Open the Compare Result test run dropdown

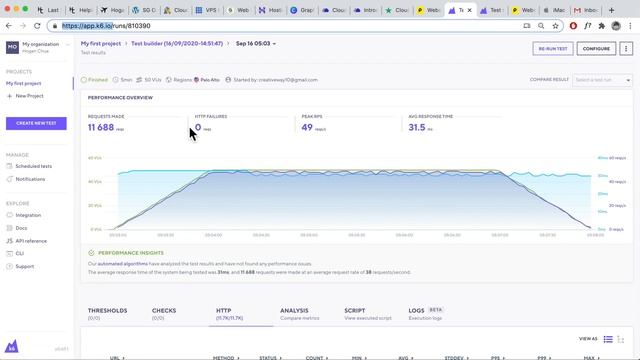pyautogui.click(x=602, y=80)
